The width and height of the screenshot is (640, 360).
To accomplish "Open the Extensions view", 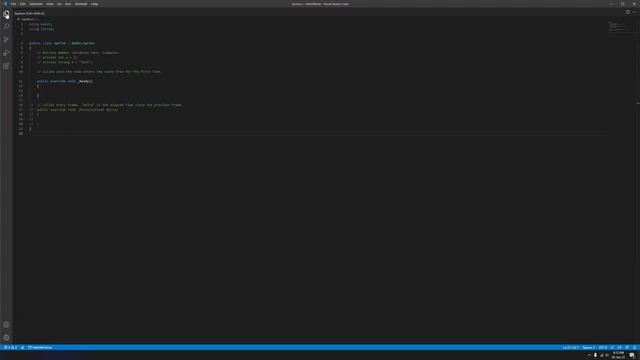I will (x=6, y=66).
